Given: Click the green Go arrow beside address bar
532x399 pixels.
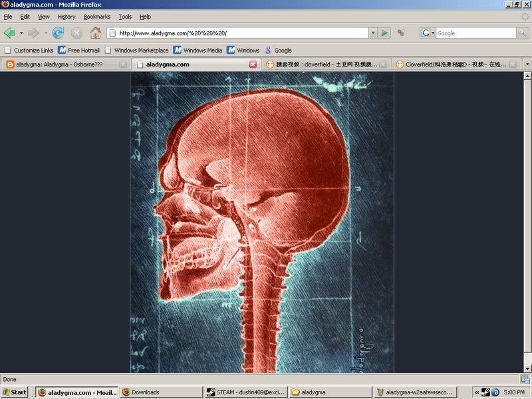Looking at the screenshot, I should (384, 33).
